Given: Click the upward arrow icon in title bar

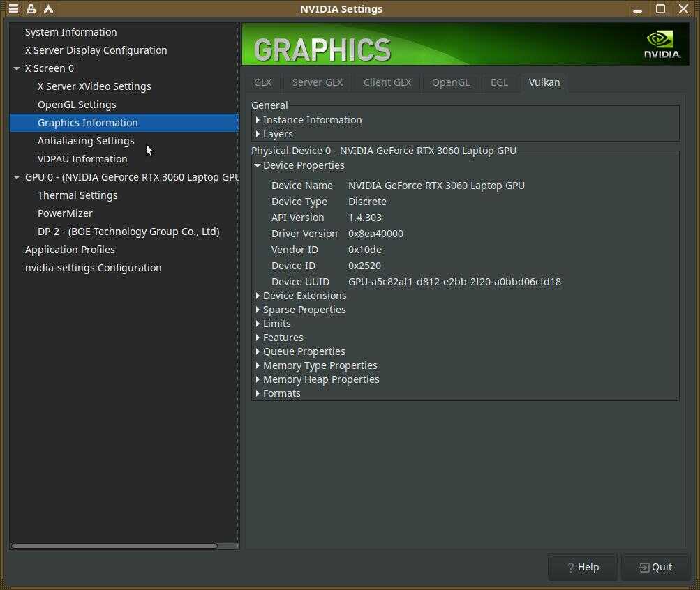Looking at the screenshot, I should click(48, 8).
